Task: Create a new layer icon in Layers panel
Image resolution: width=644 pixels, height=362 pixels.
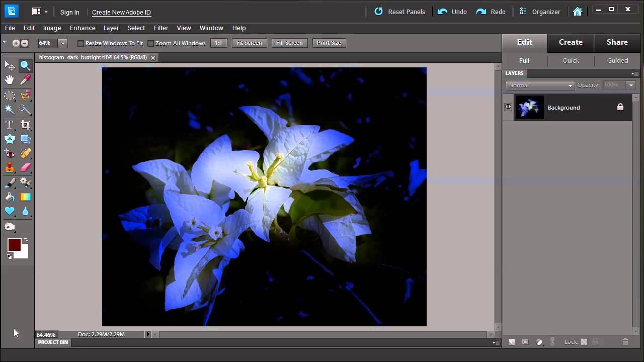Action: tap(512, 342)
